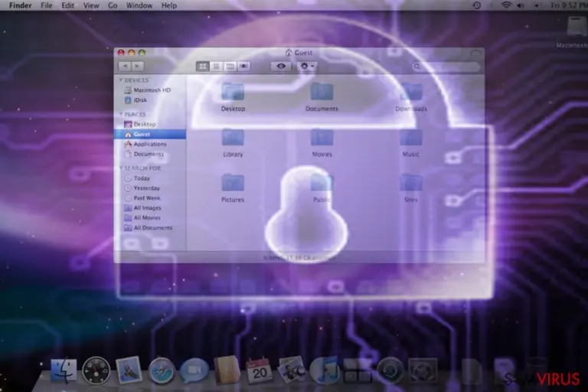Go forward in Finder window
Viewport: 588px width, 392px height.
click(x=138, y=67)
